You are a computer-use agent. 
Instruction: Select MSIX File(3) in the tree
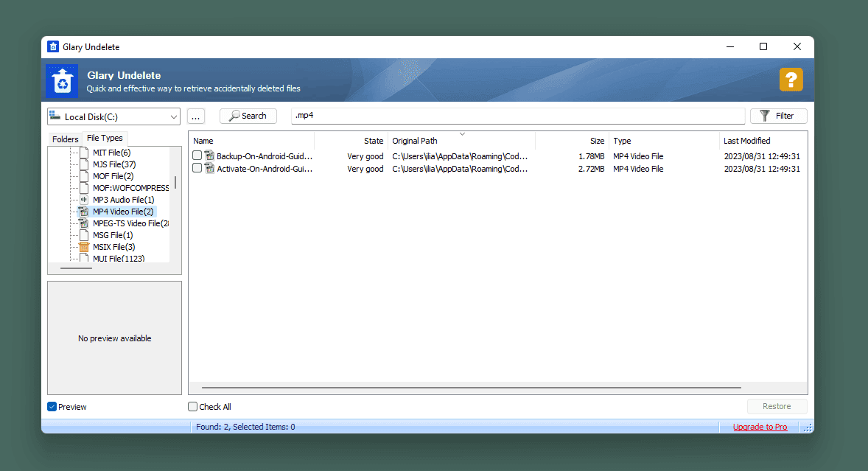tap(114, 247)
